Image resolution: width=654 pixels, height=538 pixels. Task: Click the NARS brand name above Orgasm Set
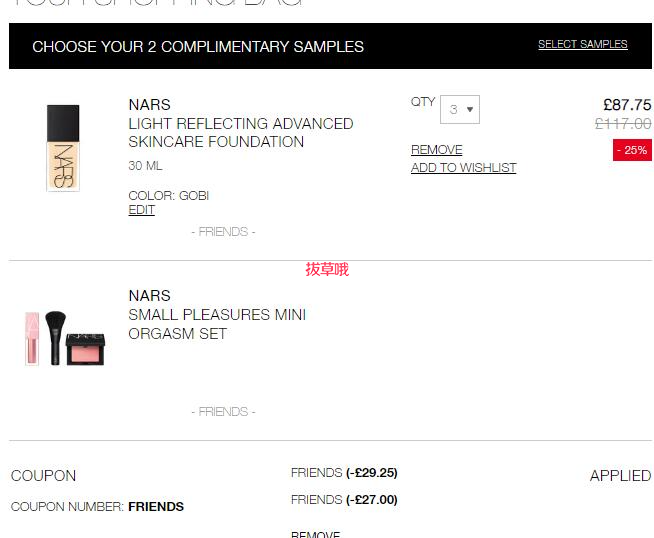tap(149, 296)
